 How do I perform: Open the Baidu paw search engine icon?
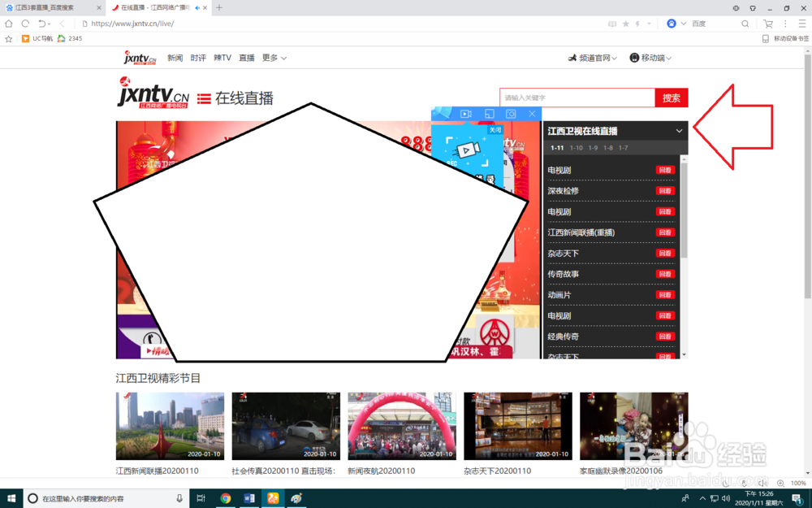point(672,24)
